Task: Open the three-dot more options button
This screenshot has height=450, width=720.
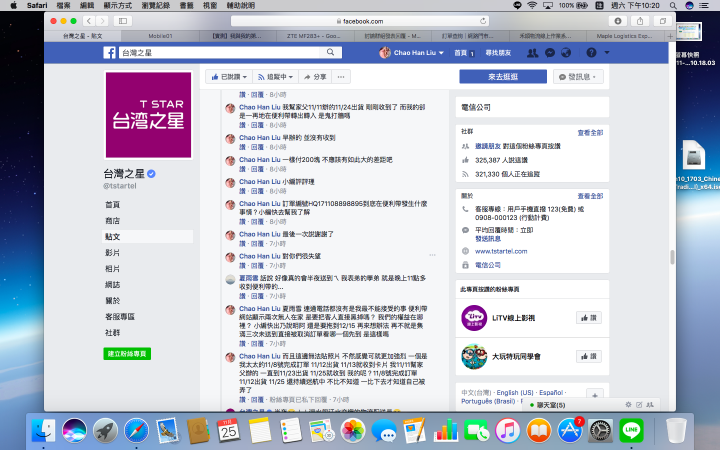Action: [341, 77]
